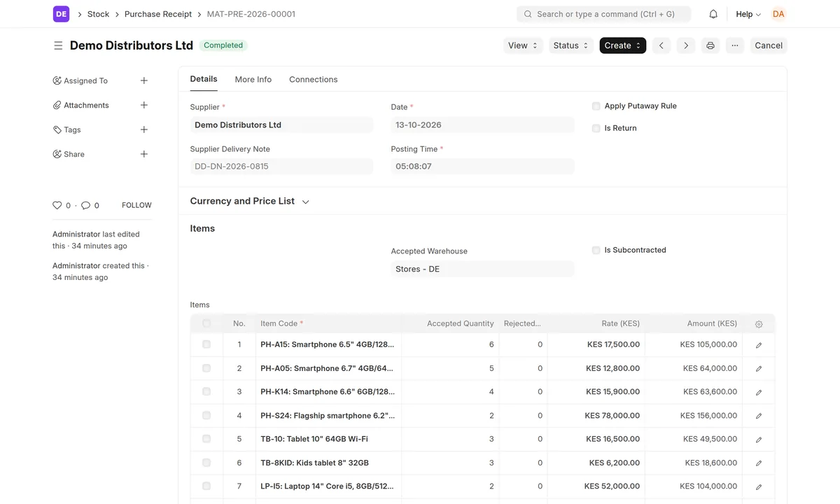840x504 pixels.
Task: Add a tag with plus icon
Action: pyautogui.click(x=144, y=129)
